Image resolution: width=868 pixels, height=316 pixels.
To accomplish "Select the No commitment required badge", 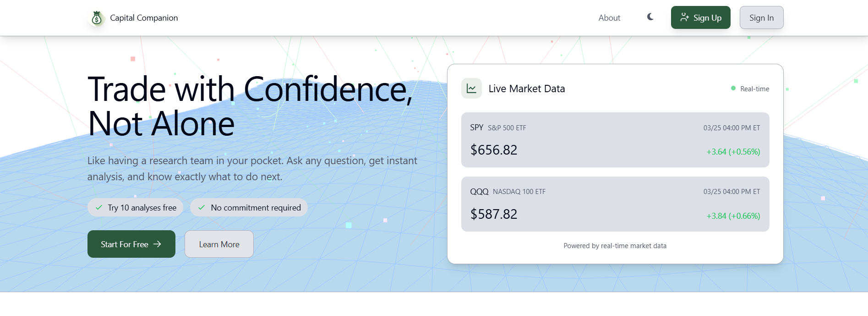I will click(x=249, y=207).
